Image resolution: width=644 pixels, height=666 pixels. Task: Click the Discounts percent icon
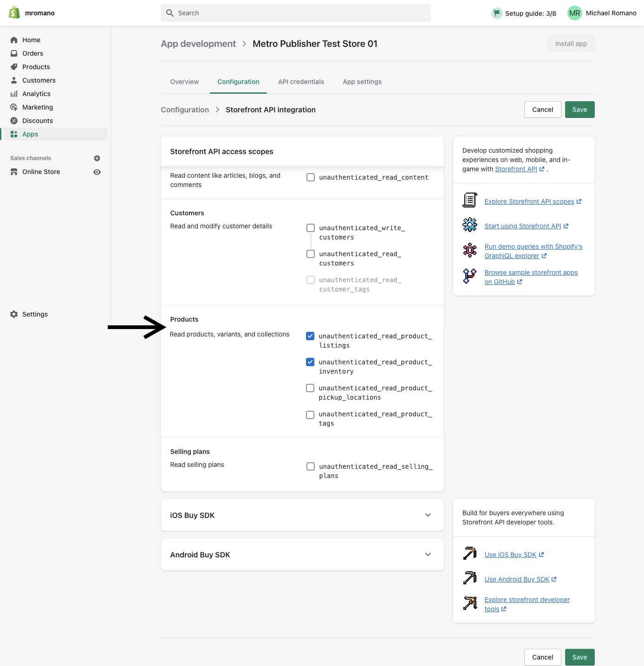tap(14, 121)
